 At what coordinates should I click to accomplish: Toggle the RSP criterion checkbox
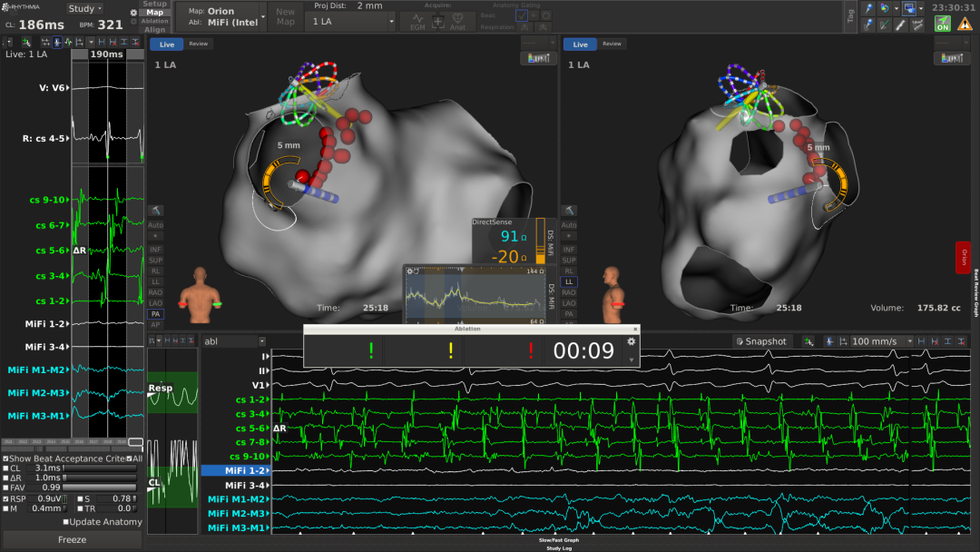5,498
